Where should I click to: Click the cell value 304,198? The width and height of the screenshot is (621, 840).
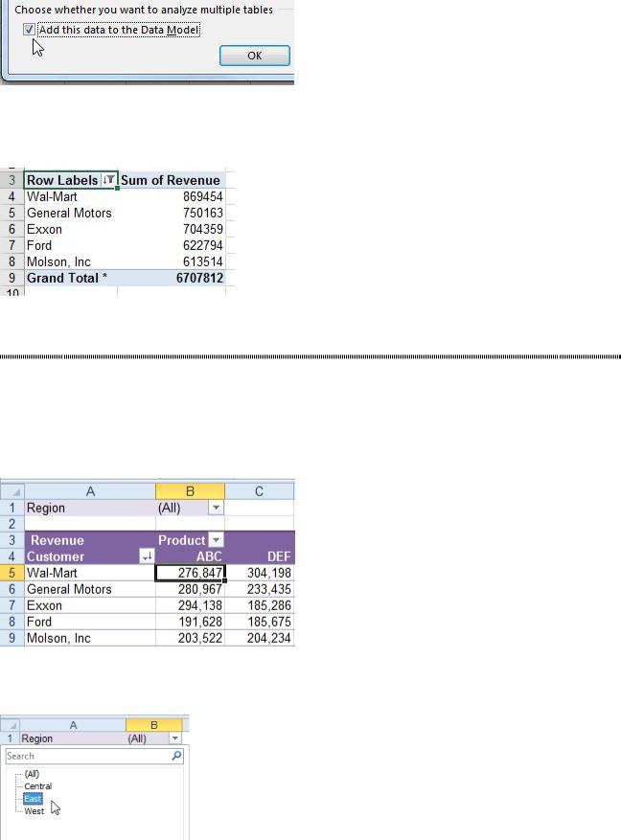click(268, 573)
